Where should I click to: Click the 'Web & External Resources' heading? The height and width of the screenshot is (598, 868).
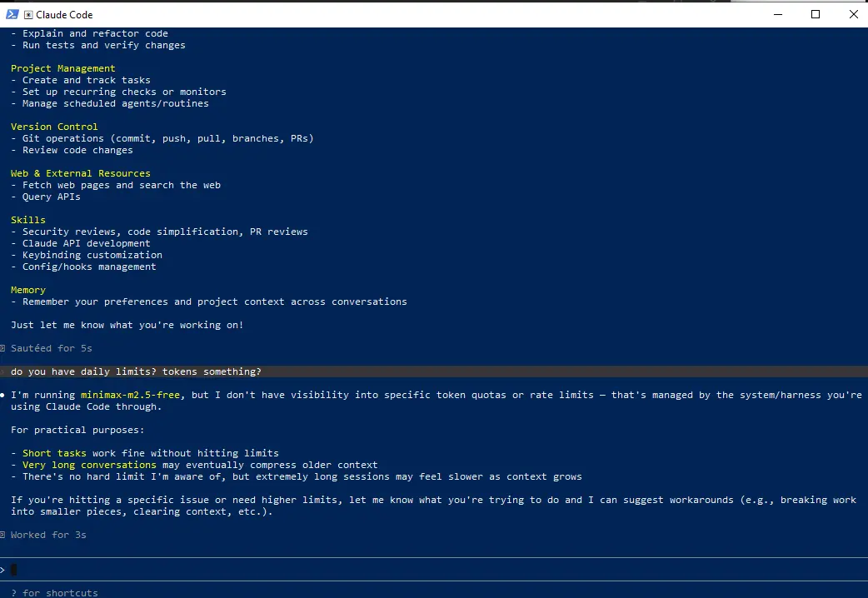point(80,173)
